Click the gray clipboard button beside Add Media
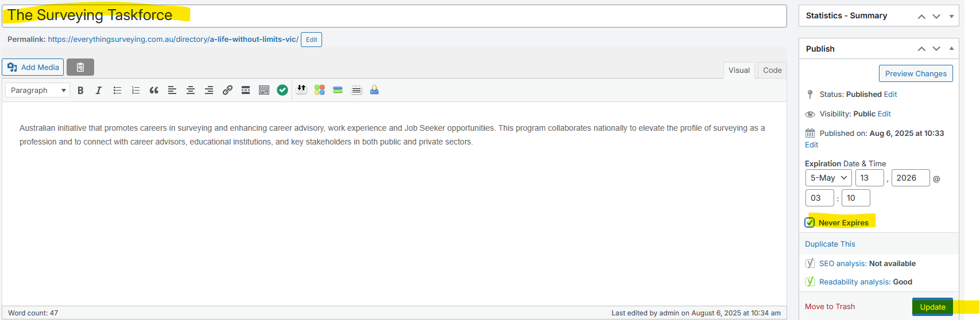Screen dimensions: 980x320 (x=80, y=67)
